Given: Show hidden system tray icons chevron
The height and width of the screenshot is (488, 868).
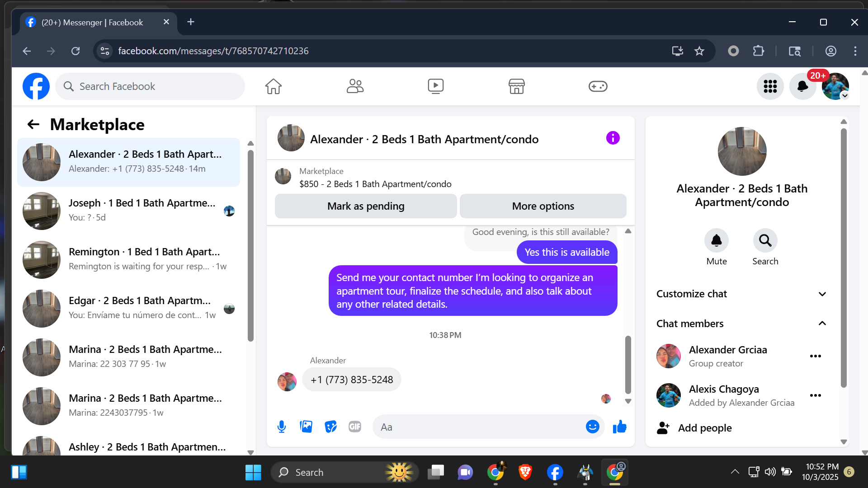Looking at the screenshot, I should tap(735, 472).
